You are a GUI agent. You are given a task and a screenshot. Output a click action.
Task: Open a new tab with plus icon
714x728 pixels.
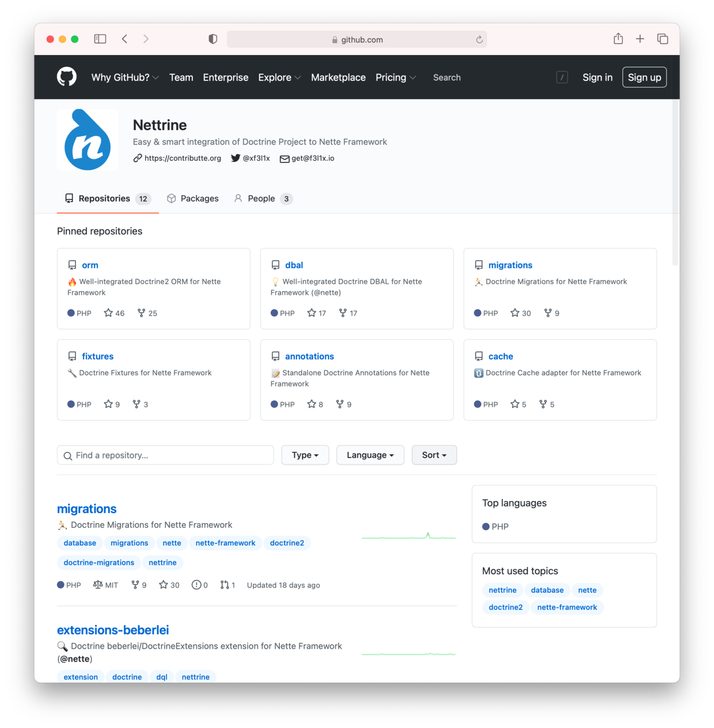[640, 39]
